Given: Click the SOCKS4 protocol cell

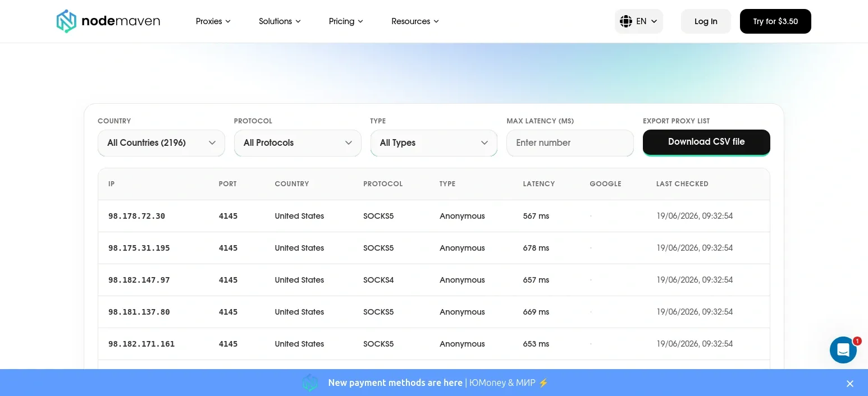Looking at the screenshot, I should pos(378,280).
